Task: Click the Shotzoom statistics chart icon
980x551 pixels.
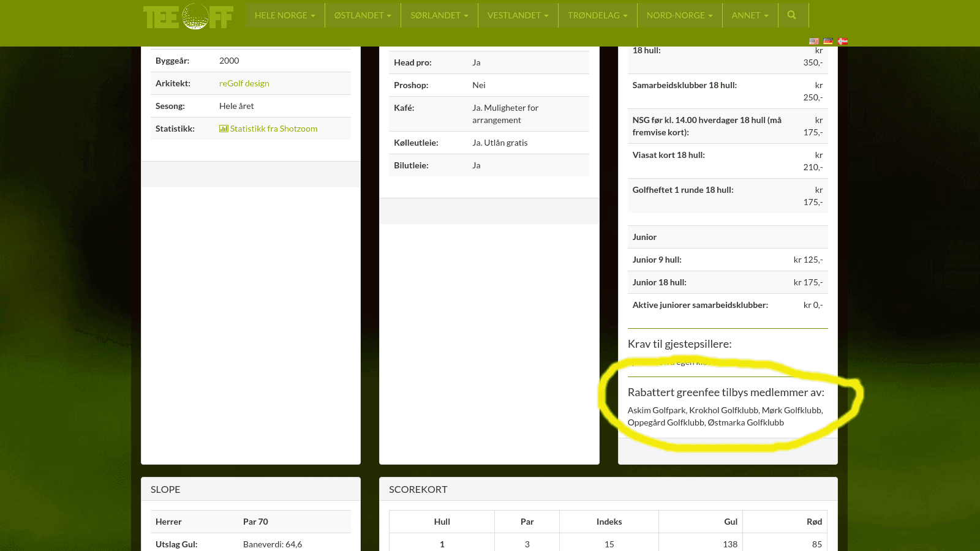Action: [x=224, y=129]
